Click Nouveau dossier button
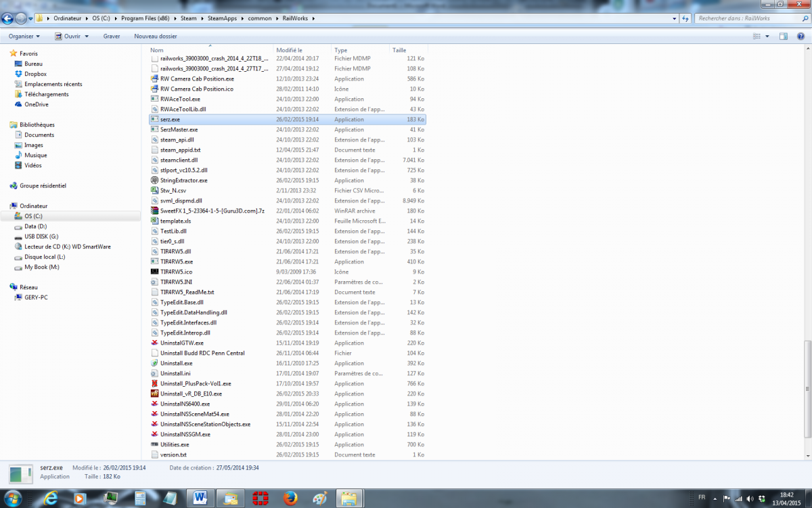The width and height of the screenshot is (812, 508). [156, 36]
